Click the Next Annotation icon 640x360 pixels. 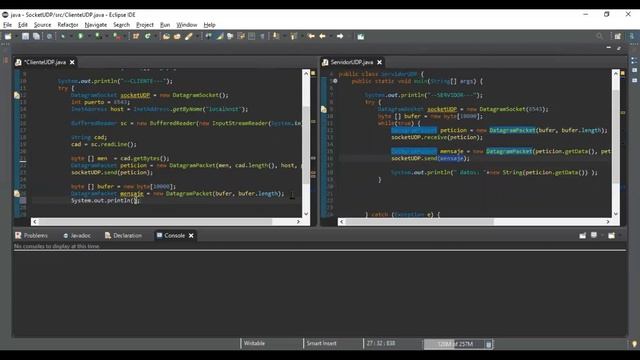[x=276, y=36]
